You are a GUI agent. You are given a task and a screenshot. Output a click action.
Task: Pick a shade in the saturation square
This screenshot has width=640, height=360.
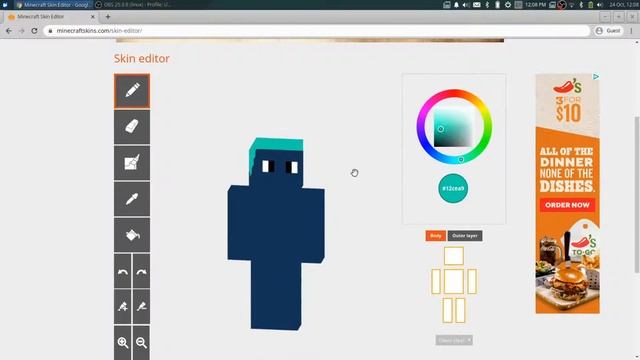pos(453,127)
